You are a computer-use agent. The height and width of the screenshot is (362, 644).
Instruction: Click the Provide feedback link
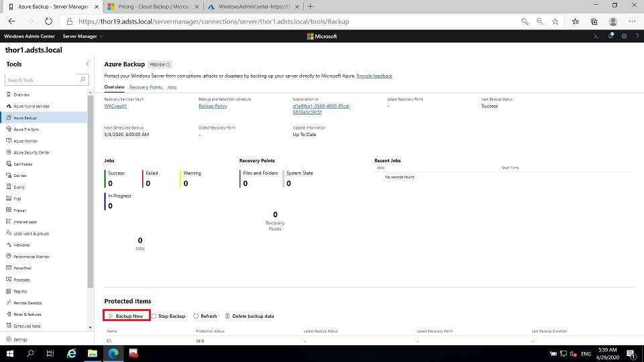pyautogui.click(x=374, y=76)
